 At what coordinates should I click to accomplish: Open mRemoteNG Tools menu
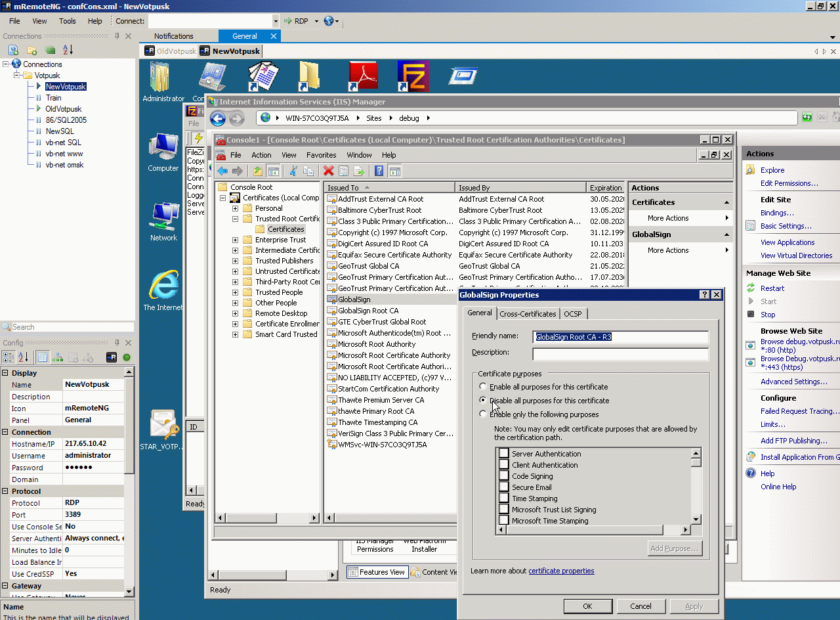(x=68, y=21)
